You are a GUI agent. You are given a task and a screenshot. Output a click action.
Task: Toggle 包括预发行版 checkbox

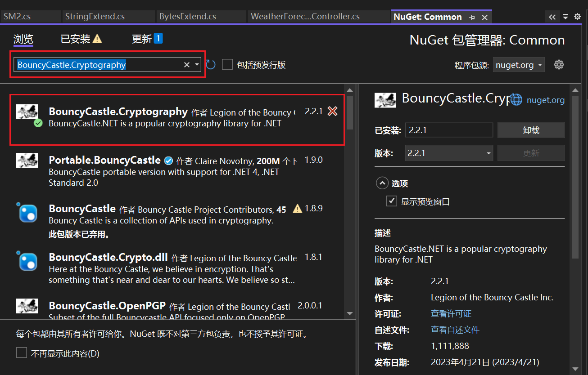[x=227, y=65]
